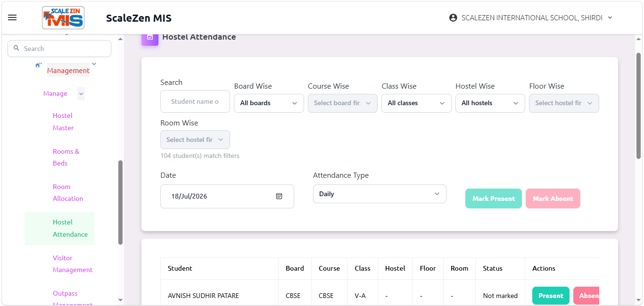Click the Management sidebar heading
Viewport: 644px width, 306px height.
click(x=68, y=70)
